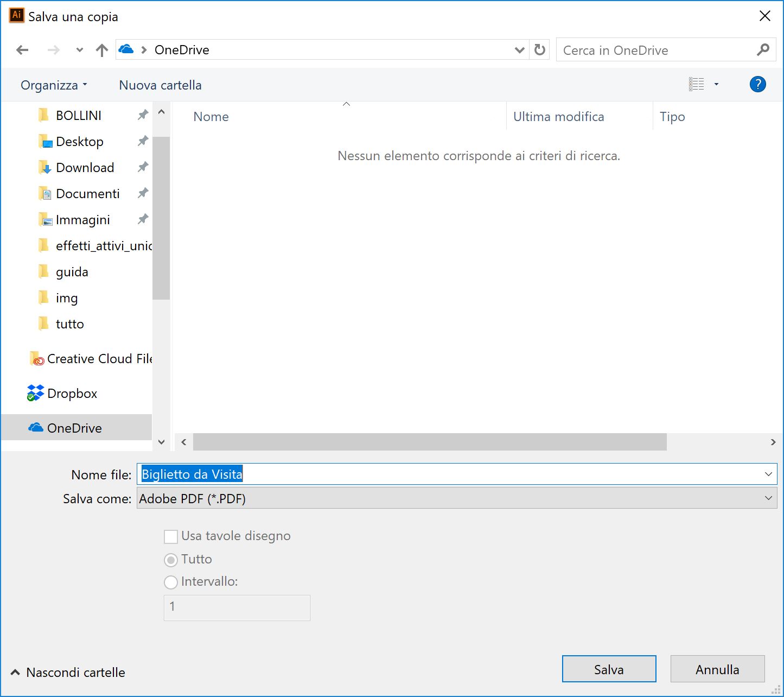Click the search magnifier icon
The height and width of the screenshot is (697, 784).
(x=763, y=50)
